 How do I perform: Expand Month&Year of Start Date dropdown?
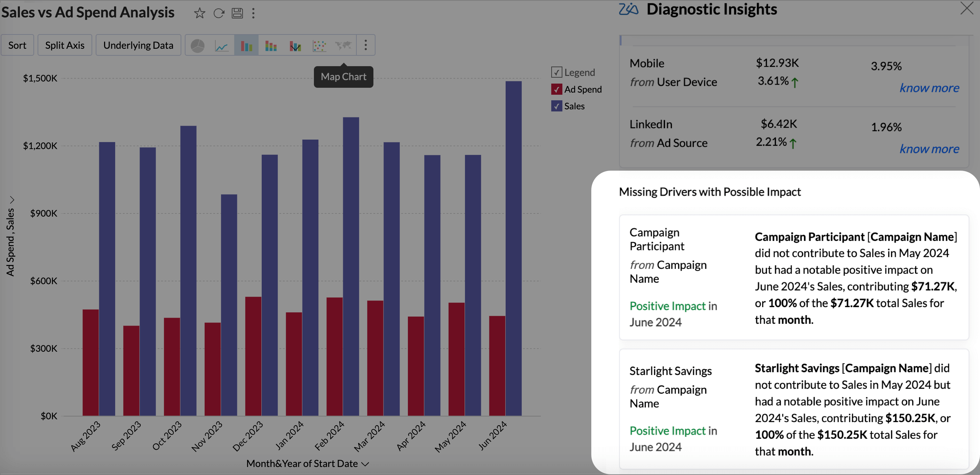[x=365, y=464]
